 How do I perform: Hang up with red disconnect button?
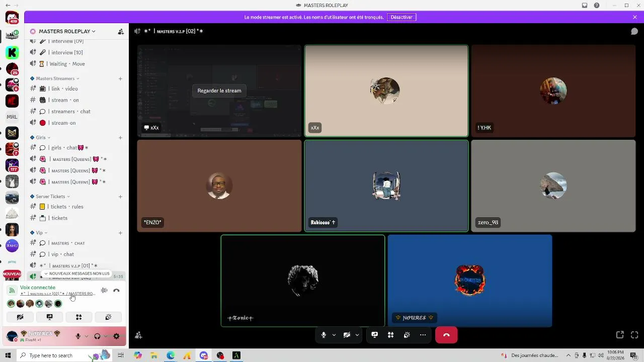[x=446, y=335]
